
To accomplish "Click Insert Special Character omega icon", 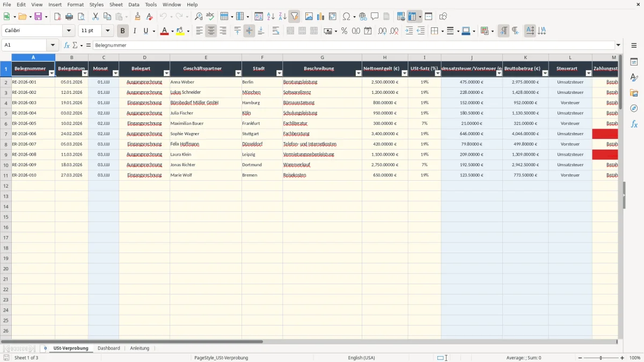I will pos(346,17).
